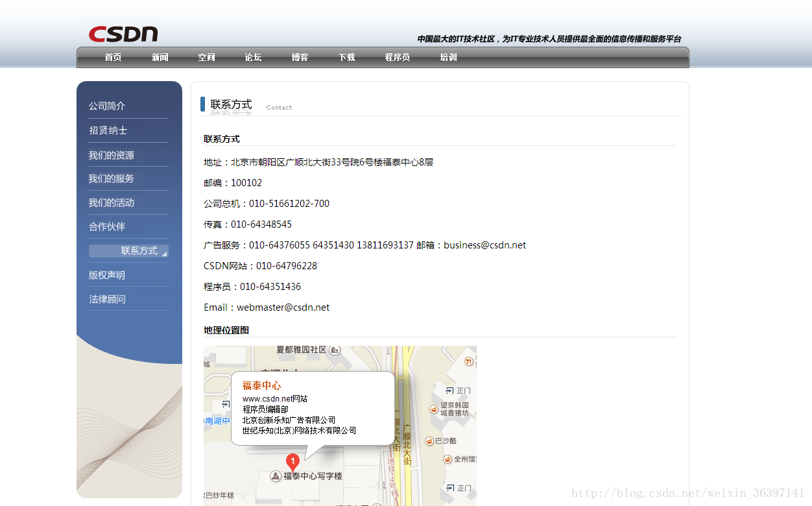812x506 pixels.
Task: Click the postcode 100102
Action: [x=246, y=183]
